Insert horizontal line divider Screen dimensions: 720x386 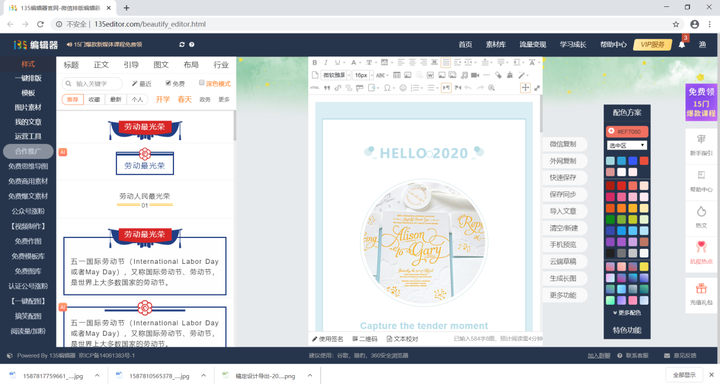(486, 75)
